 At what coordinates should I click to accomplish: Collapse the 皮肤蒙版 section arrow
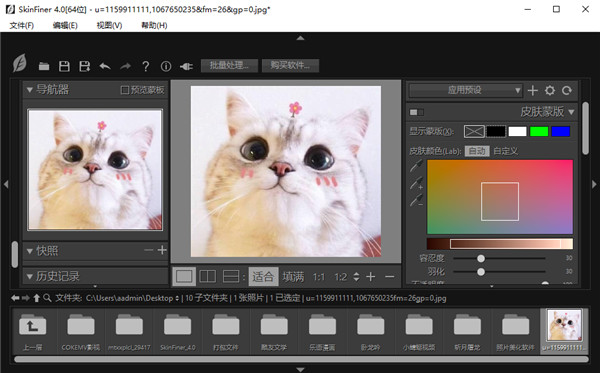click(571, 112)
